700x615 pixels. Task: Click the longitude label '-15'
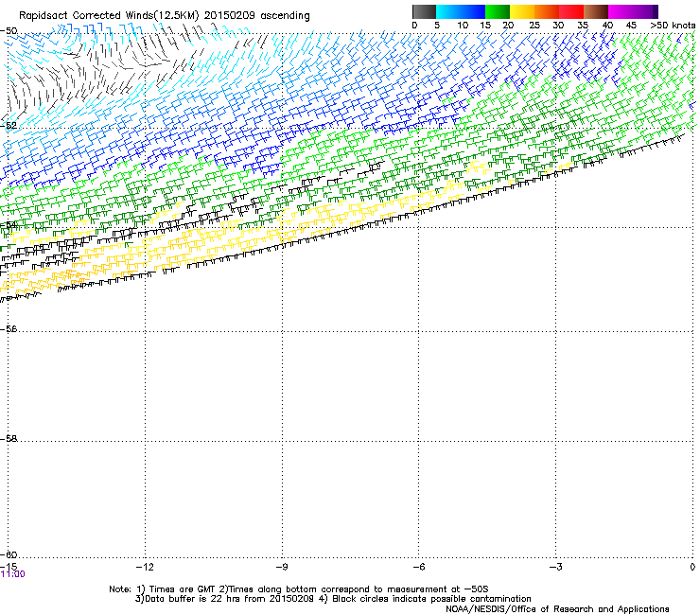click(x=9, y=567)
